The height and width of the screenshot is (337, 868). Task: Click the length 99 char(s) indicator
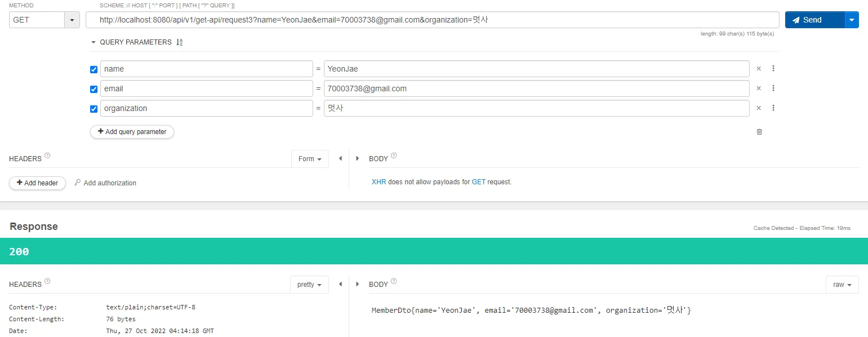click(x=737, y=34)
